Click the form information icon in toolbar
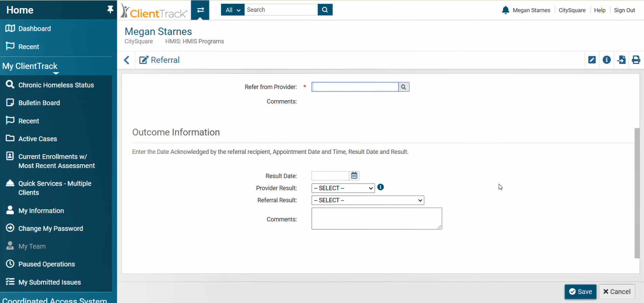Viewport: 644px width, 303px height. point(606,60)
